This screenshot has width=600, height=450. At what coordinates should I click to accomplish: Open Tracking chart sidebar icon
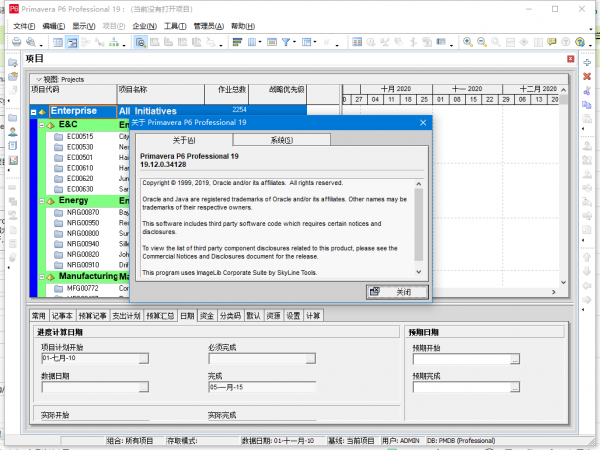13,160
